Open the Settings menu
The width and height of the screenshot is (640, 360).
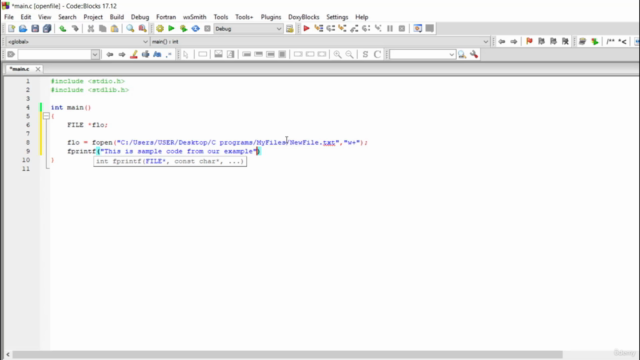pyautogui.click(x=337, y=17)
